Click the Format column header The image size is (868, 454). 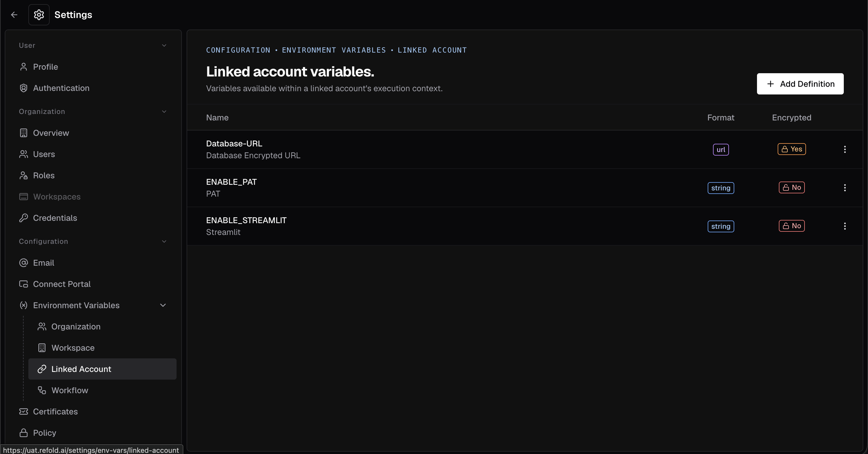(x=720, y=117)
